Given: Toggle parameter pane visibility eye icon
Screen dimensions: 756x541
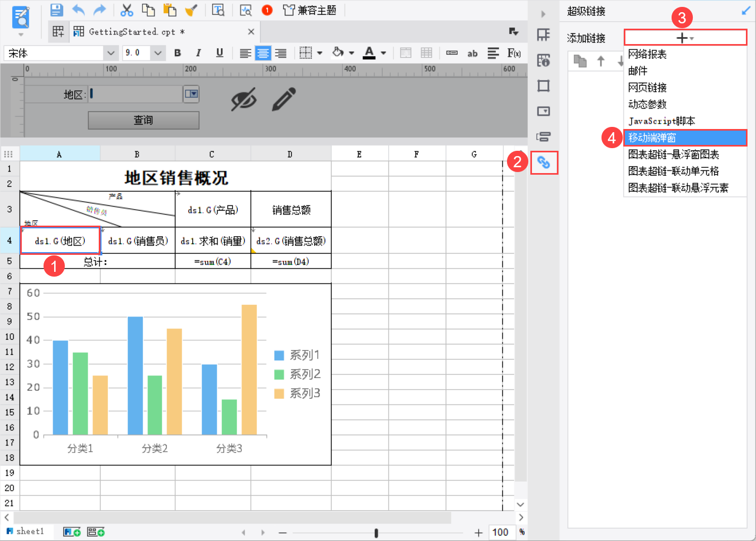Looking at the screenshot, I should tap(244, 99).
